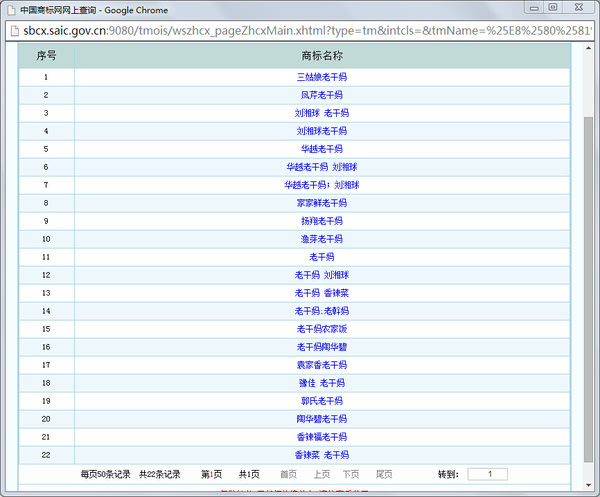
Task: Click the page icon in address bar
Action: point(15,31)
